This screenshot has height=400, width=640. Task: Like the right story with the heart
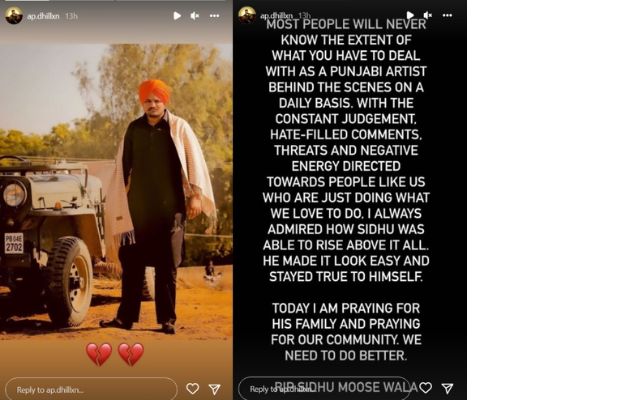tap(425, 388)
